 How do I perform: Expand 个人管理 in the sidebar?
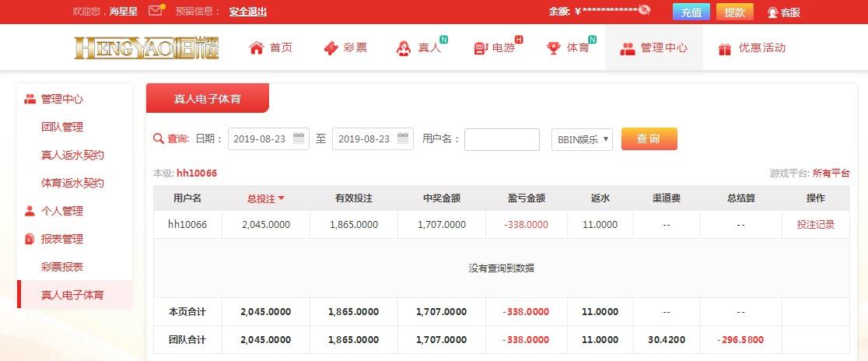coord(62,211)
